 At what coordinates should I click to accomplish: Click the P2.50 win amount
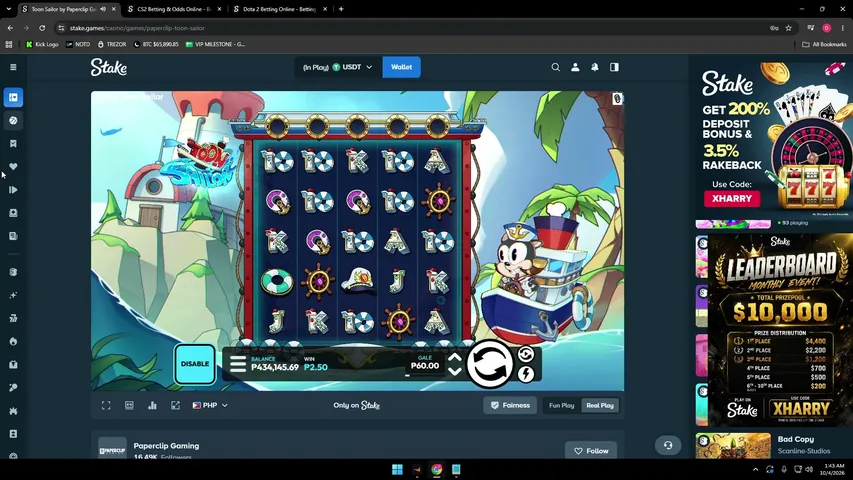316,367
